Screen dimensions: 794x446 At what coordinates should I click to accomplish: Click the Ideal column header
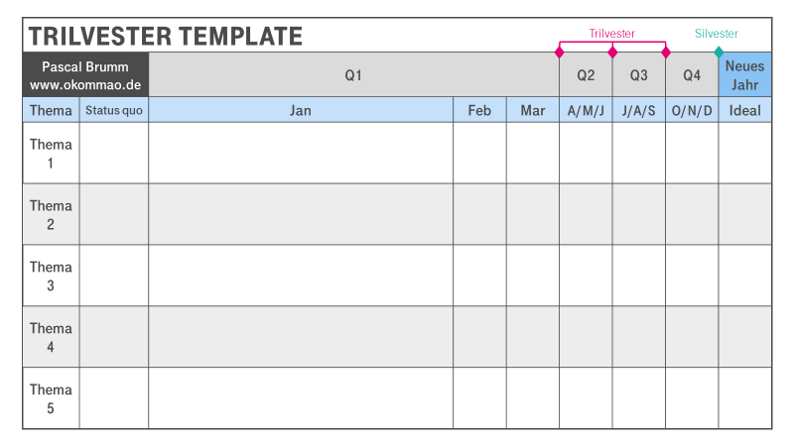(745, 110)
